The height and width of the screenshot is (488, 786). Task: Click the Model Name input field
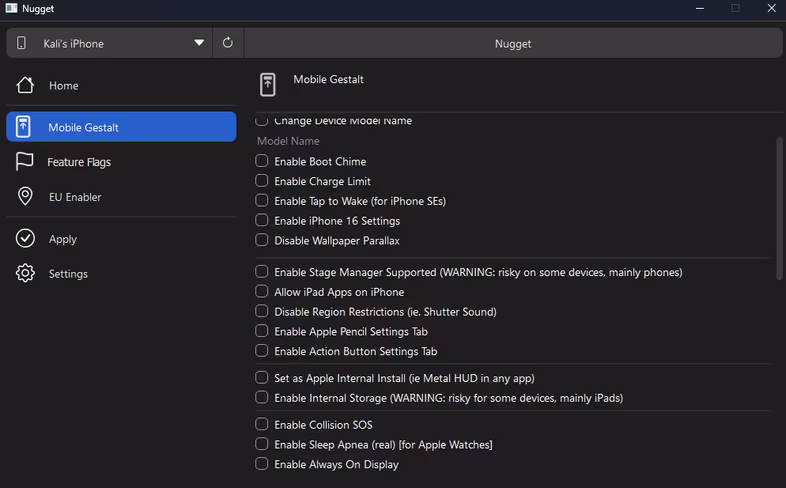pos(512,141)
